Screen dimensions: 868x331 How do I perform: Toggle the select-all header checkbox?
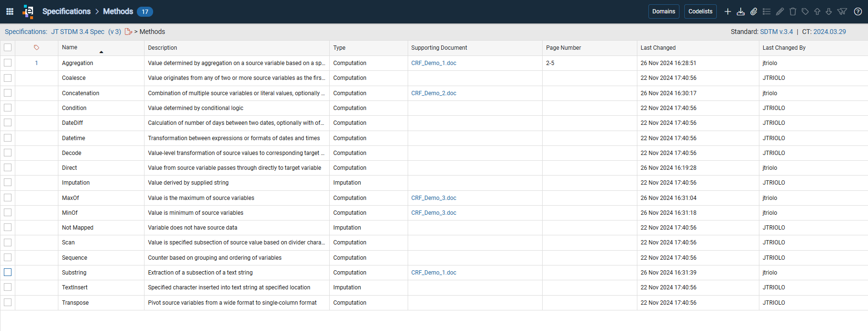point(8,47)
